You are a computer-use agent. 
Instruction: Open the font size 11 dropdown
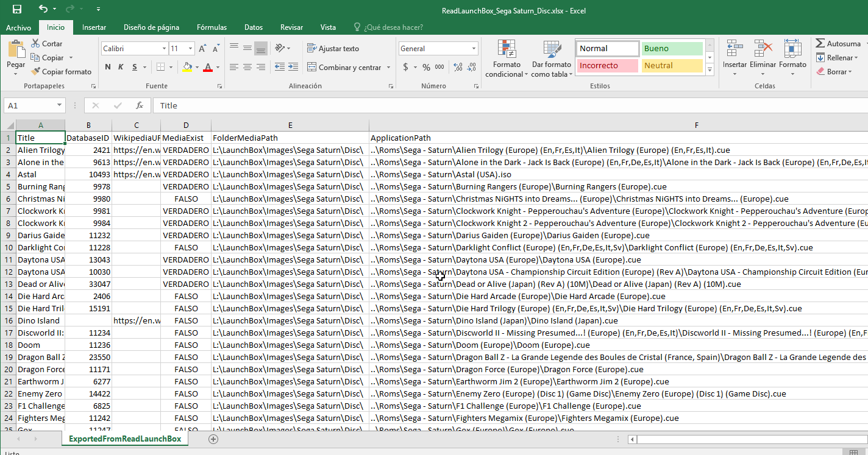(191, 48)
